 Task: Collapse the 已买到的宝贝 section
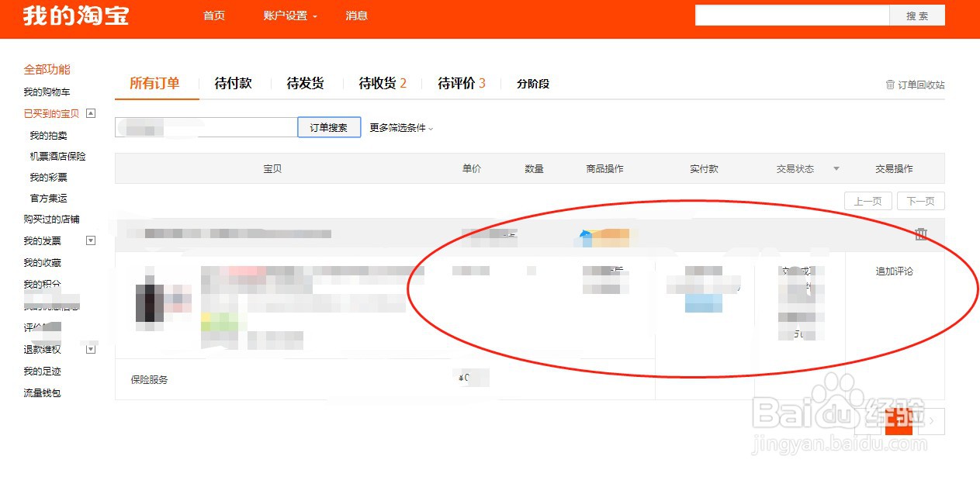(x=92, y=113)
